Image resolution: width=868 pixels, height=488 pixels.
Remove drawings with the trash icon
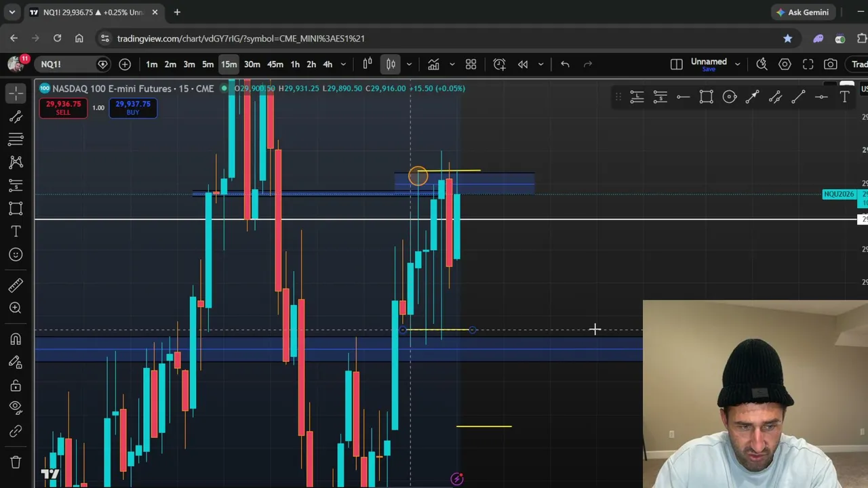[16, 462]
